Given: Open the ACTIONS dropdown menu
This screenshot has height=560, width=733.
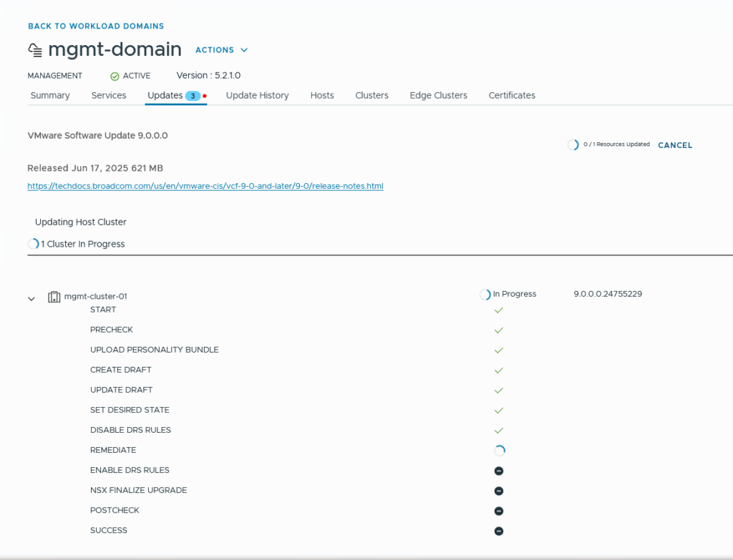Looking at the screenshot, I should coord(221,50).
